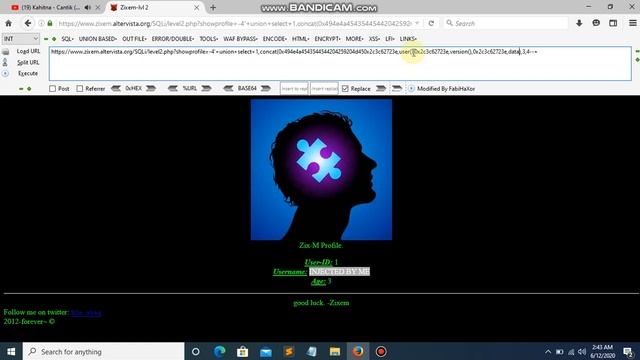Click Split URL button
The image size is (640, 360).
[28, 62]
